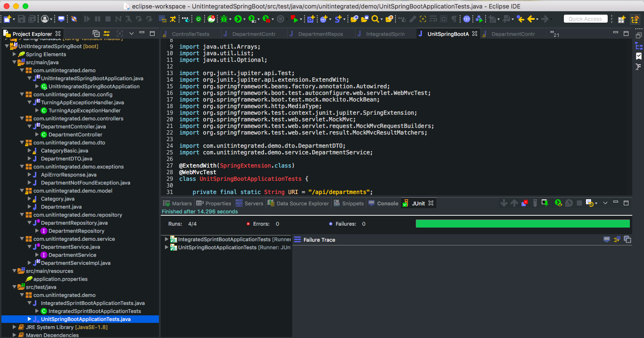Click Show Failures Only icon in JUnit
Image resolution: width=644 pixels, height=338 pixels.
(524, 203)
